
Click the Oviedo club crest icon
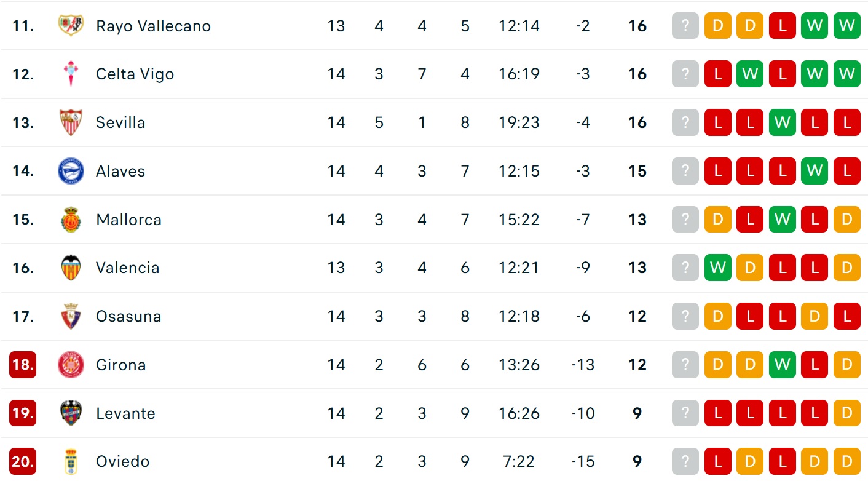click(71, 461)
